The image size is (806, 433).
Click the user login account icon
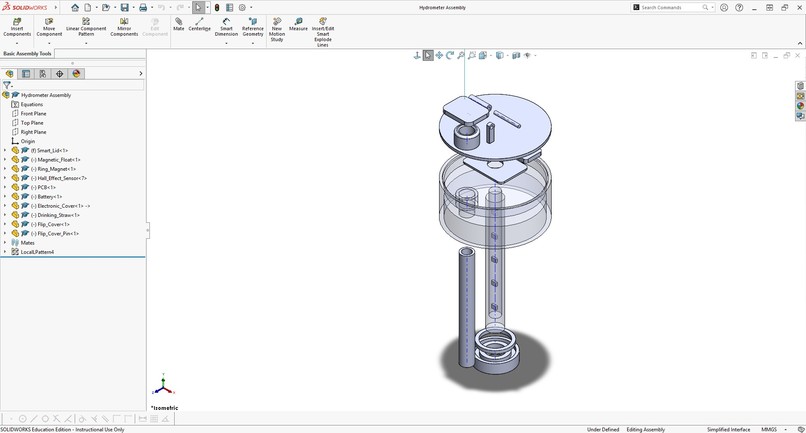[724, 8]
